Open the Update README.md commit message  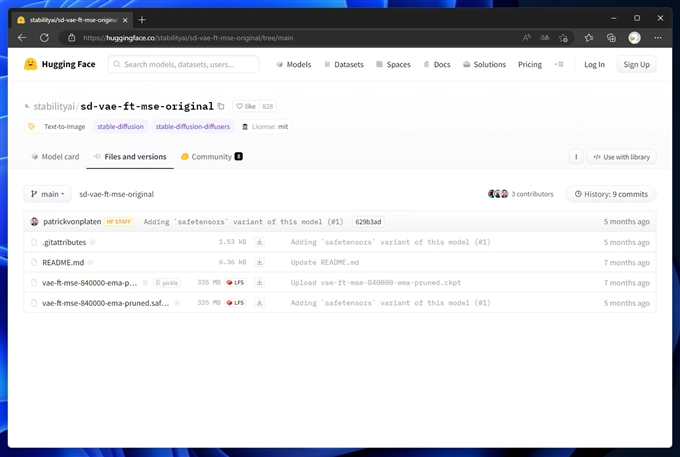click(x=325, y=262)
